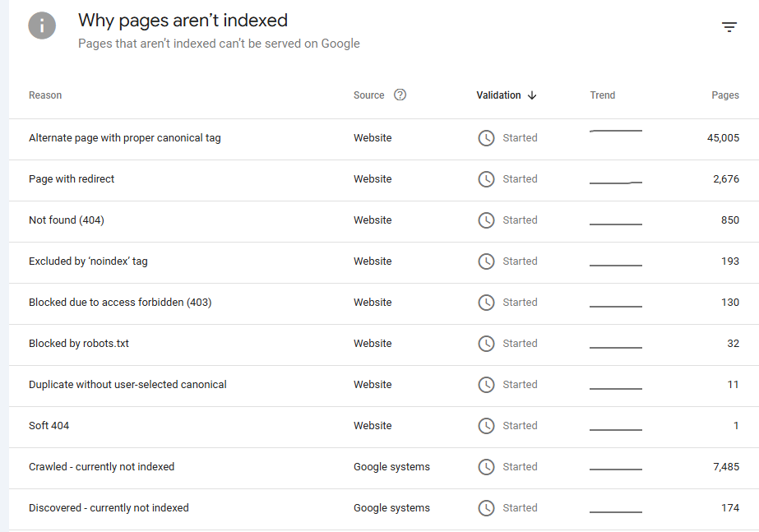Click the clock icon in Soft 404 row

tap(486, 426)
